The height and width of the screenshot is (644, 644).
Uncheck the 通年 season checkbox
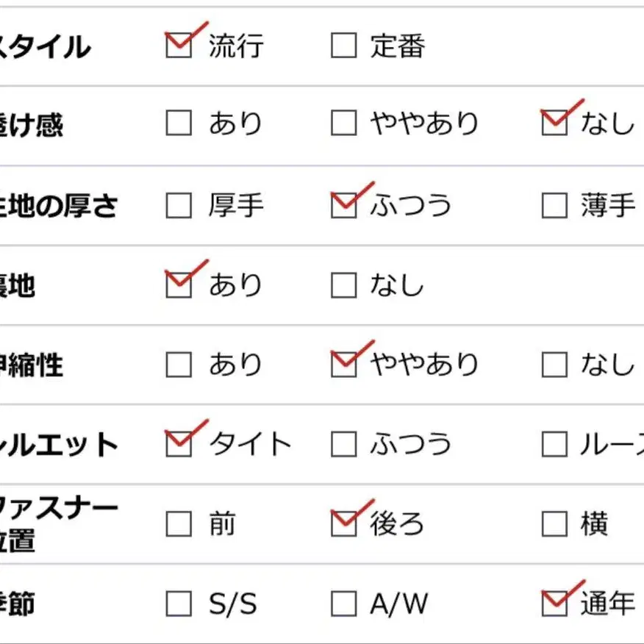pos(554,604)
